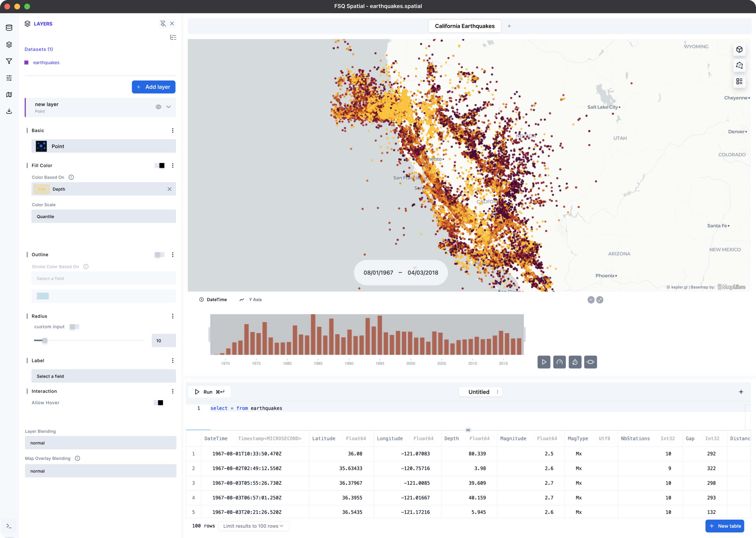Toggle 3D map view cube icon
This screenshot has height=538, width=756.
[x=739, y=50]
